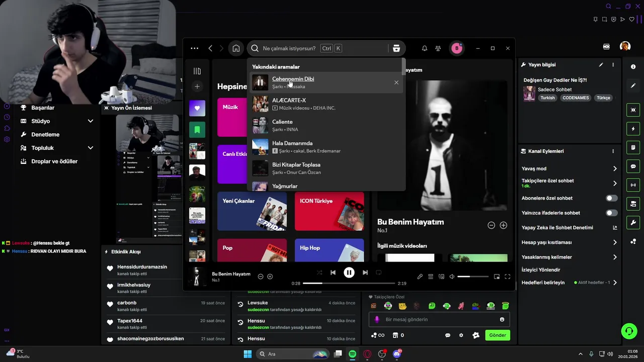Seek on the song progress bar

(x=349, y=283)
